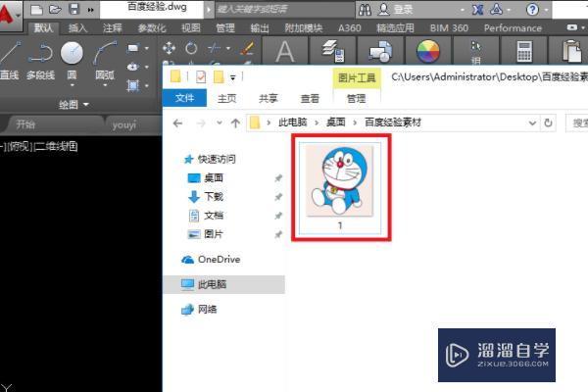Viewport: 588px width, 392px height.
Task: Open the Explorer recent locations dropdown
Action: [219, 123]
